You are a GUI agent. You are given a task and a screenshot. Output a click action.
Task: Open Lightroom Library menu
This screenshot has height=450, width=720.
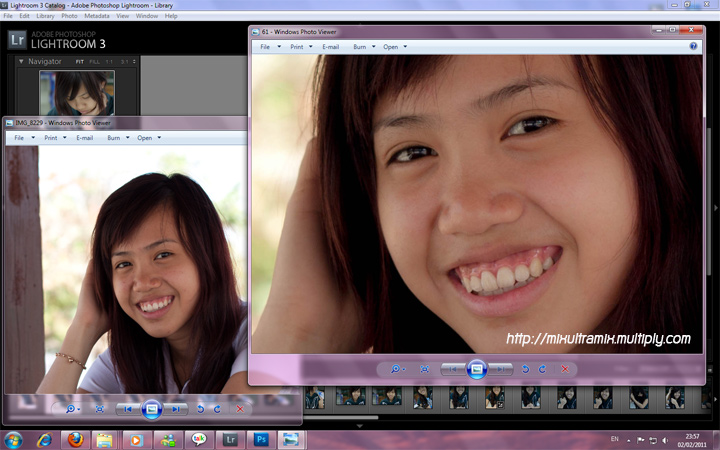click(x=45, y=16)
